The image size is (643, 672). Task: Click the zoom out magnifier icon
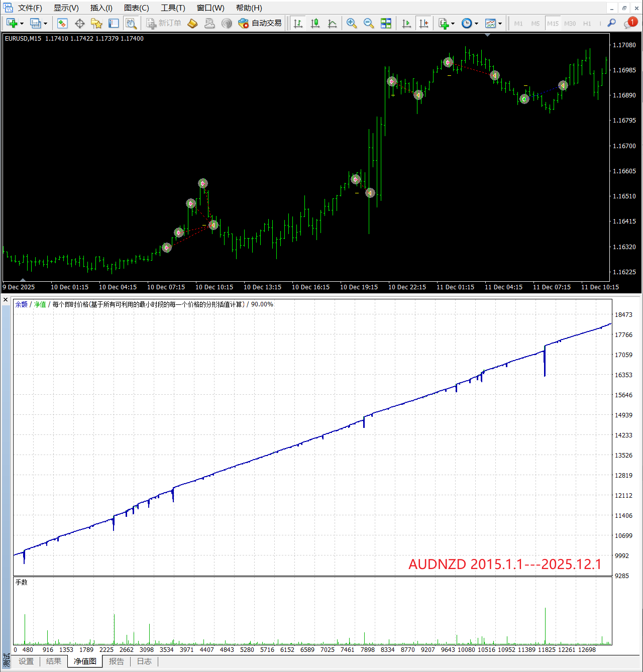[368, 24]
